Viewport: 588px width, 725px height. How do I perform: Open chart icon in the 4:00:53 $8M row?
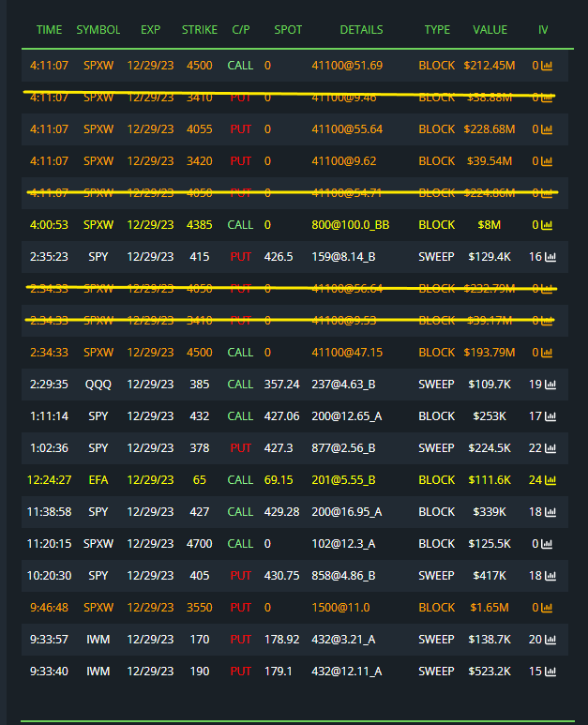pos(547,225)
